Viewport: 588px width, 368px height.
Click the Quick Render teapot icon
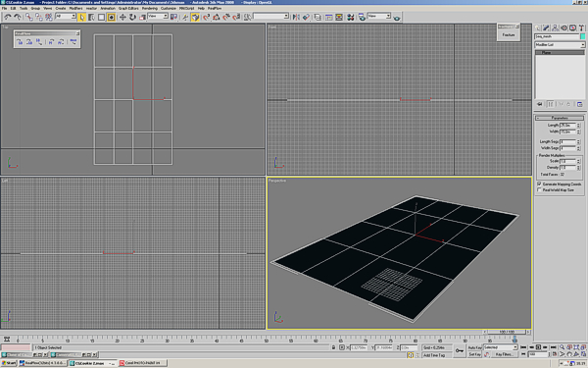(x=397, y=18)
